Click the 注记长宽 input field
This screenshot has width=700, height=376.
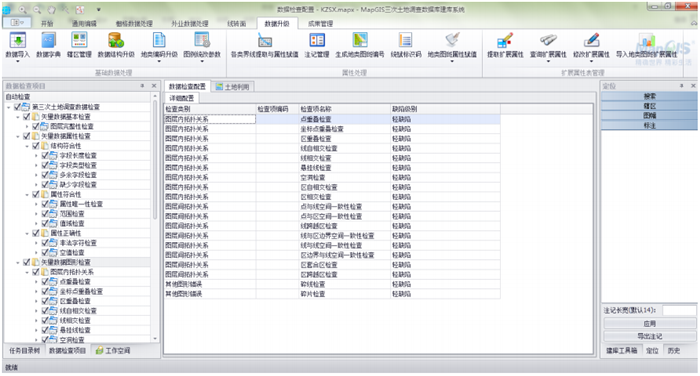[x=679, y=310]
